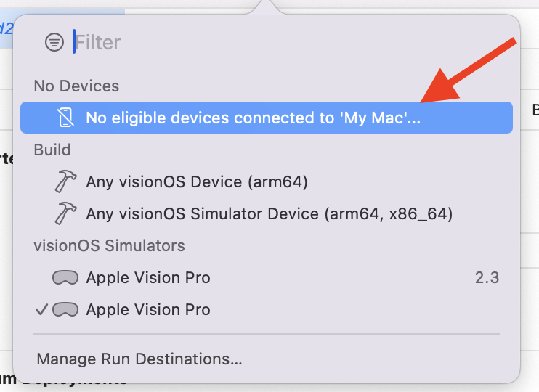Click the visionOS Simulators section header
The image size is (539, 392).
pos(109,245)
